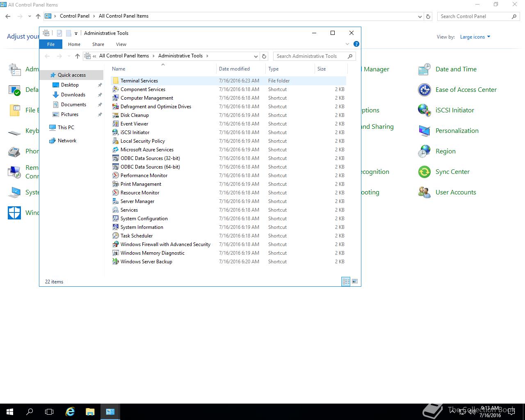
Task: Select the ODBC Data Sources (64-bit) icon
Action: [116, 167]
